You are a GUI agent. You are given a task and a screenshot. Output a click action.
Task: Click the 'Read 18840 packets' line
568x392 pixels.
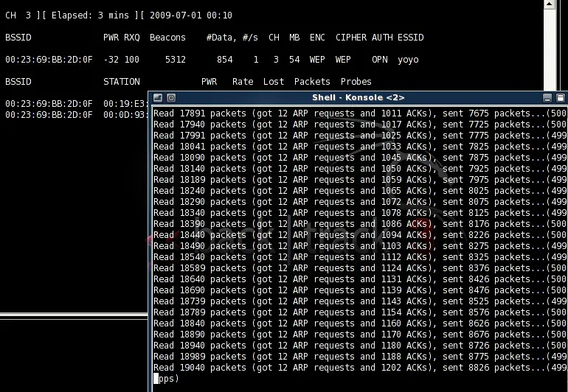coord(360,323)
